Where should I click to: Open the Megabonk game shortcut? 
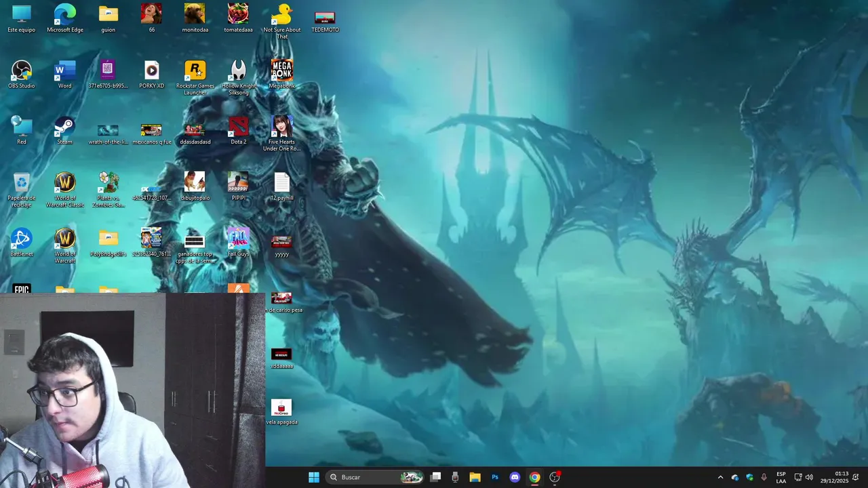[281, 75]
